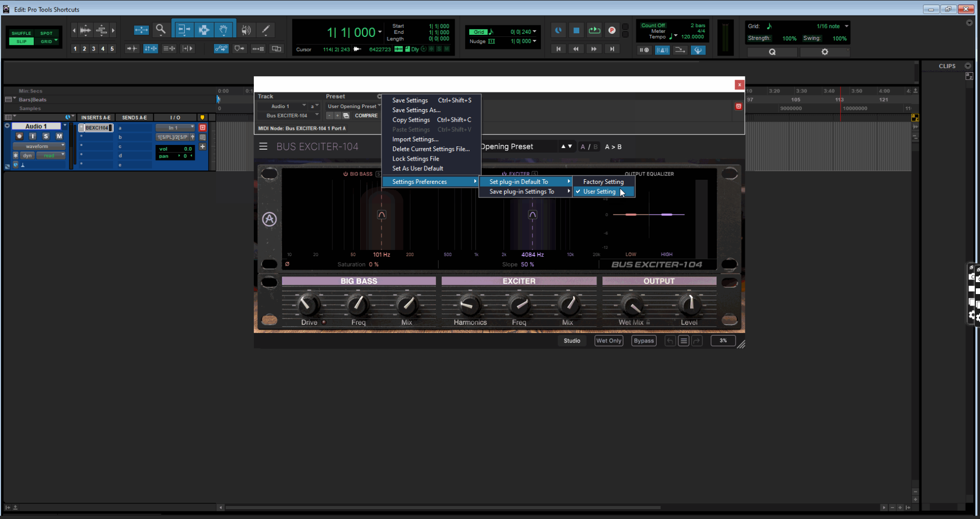Open the plug-in hamburger menu

pyautogui.click(x=263, y=147)
